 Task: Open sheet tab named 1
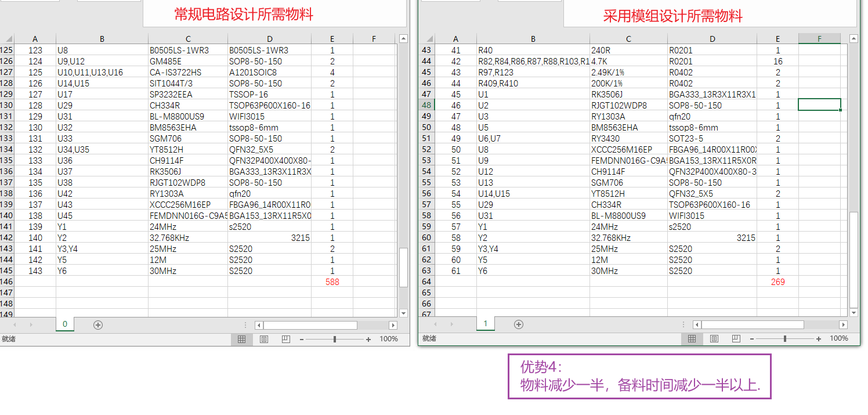click(486, 324)
